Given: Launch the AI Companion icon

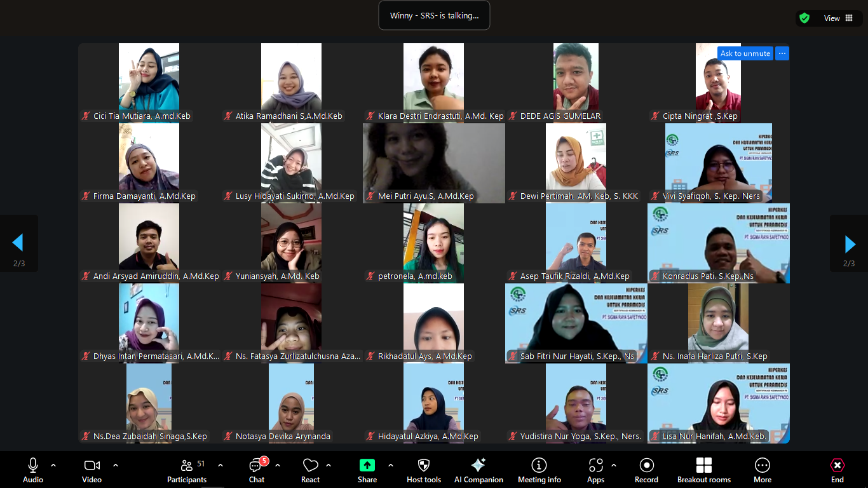Looking at the screenshot, I should [478, 466].
